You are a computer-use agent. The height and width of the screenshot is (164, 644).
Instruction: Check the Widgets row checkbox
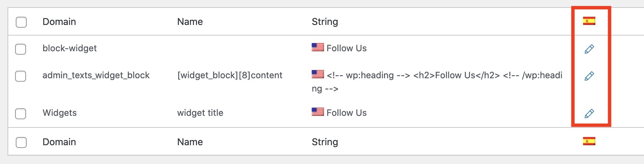(21, 113)
